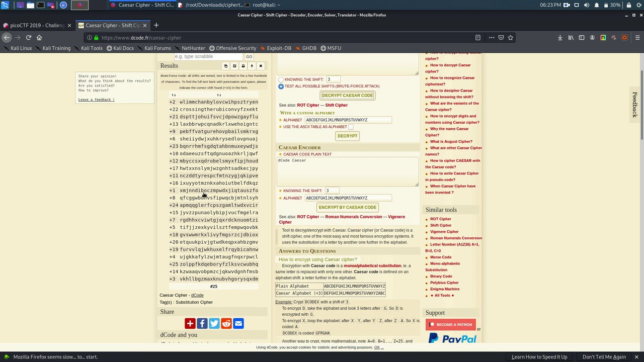The image size is (644, 362).
Task: Toggle reader view icon in address bar
Action: [x=478, y=38]
